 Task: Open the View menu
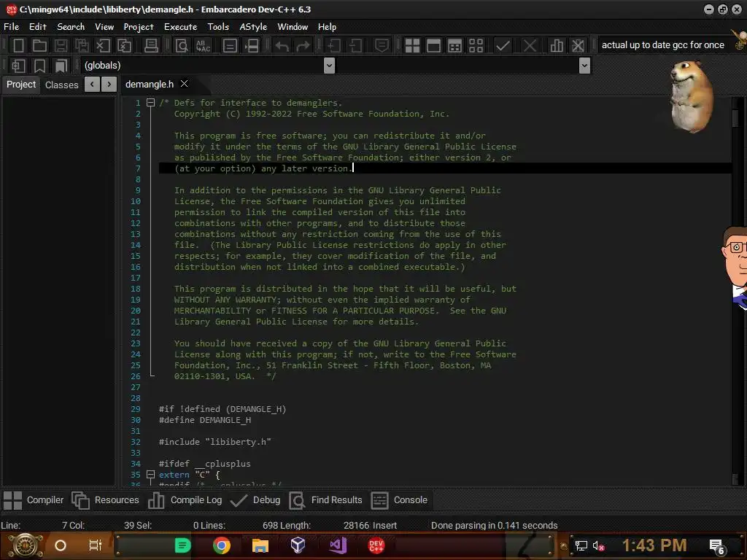(104, 27)
